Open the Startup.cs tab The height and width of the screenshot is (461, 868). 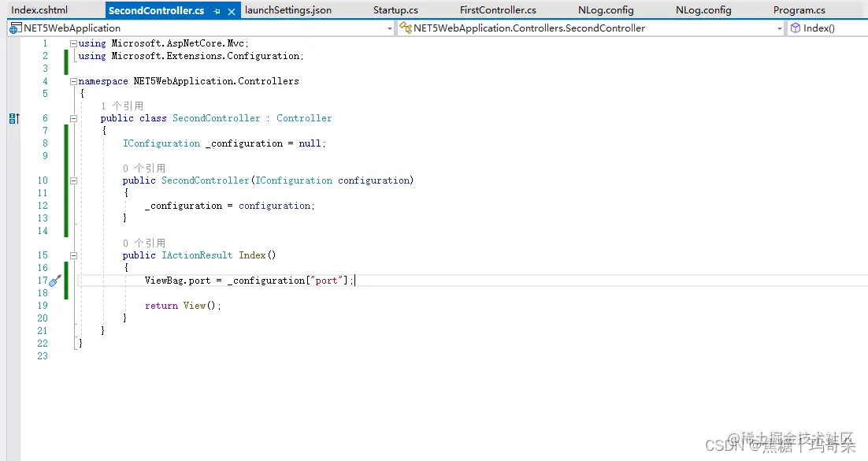(395, 10)
